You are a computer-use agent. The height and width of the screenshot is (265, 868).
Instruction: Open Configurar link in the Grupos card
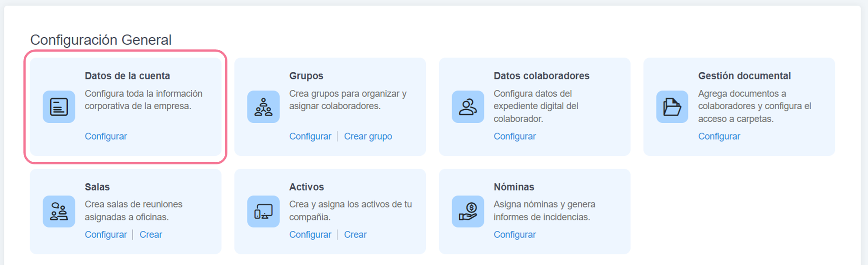click(310, 136)
